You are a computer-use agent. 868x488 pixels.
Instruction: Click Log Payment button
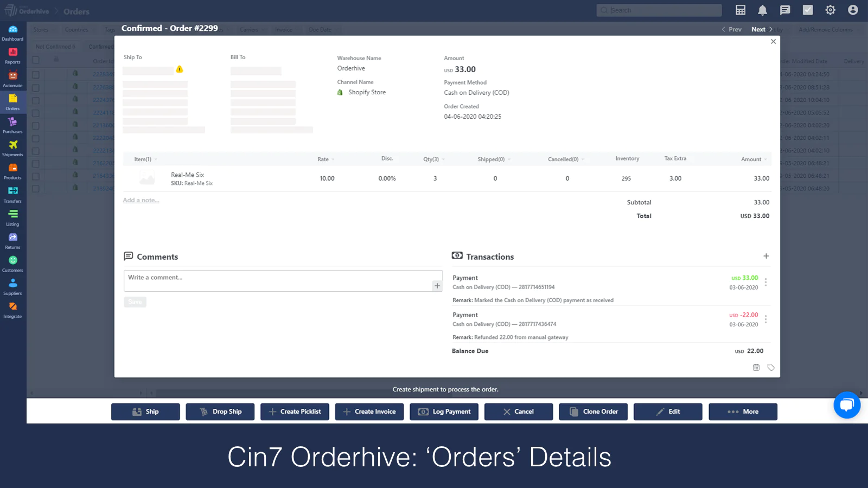point(444,412)
